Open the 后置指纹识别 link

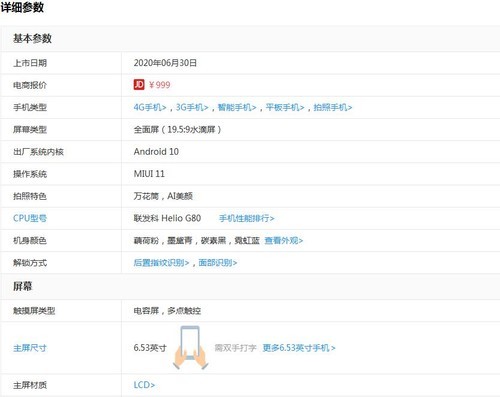(x=161, y=263)
